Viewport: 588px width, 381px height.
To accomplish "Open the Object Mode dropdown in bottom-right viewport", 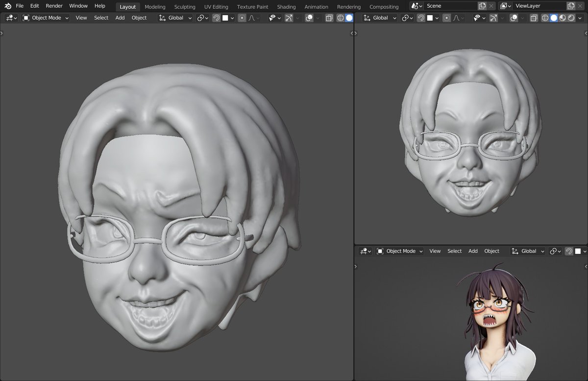I will click(400, 251).
